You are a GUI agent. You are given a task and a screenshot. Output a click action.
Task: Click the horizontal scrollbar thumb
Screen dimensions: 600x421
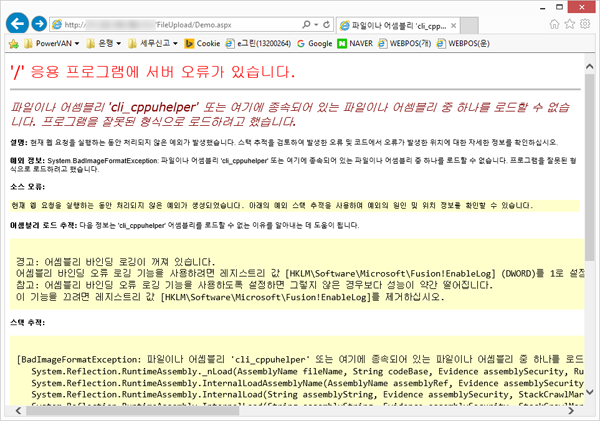[133, 411]
